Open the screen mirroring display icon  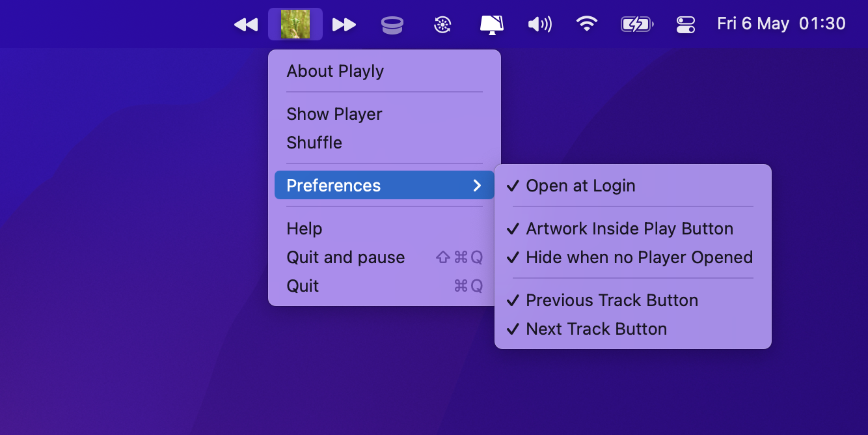(x=492, y=25)
